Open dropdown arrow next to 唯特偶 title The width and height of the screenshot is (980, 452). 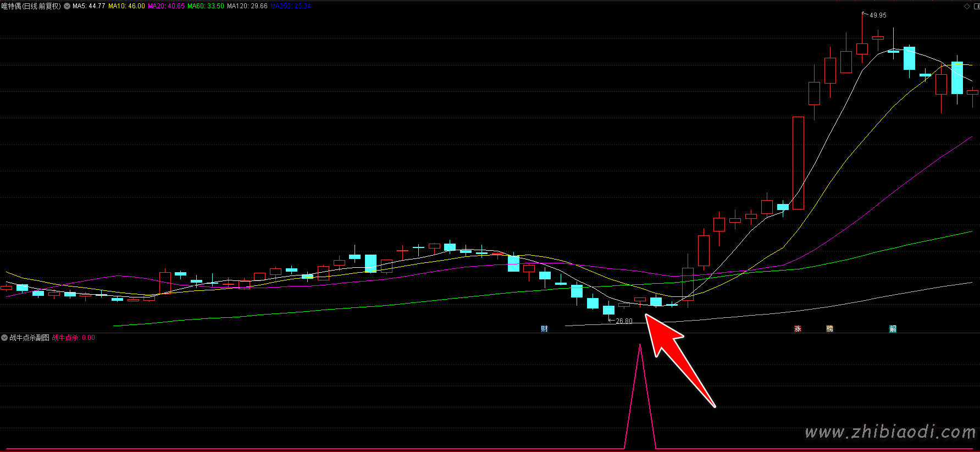[x=67, y=6]
